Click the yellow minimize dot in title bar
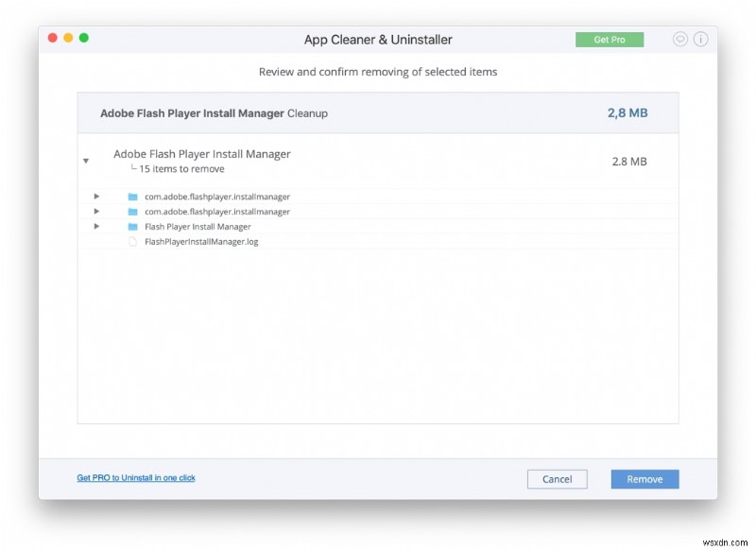The height and width of the screenshot is (550, 756). tap(67, 38)
